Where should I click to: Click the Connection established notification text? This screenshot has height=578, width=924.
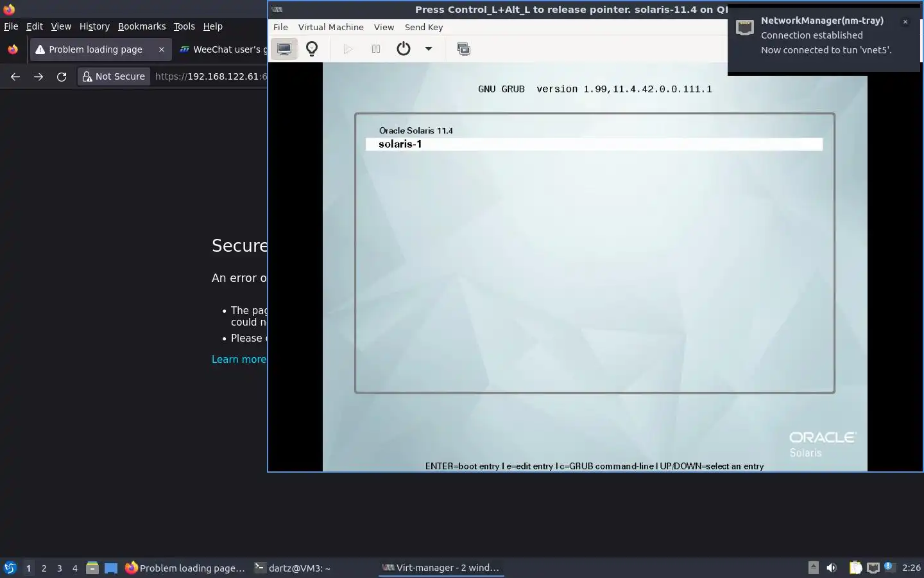(x=812, y=35)
